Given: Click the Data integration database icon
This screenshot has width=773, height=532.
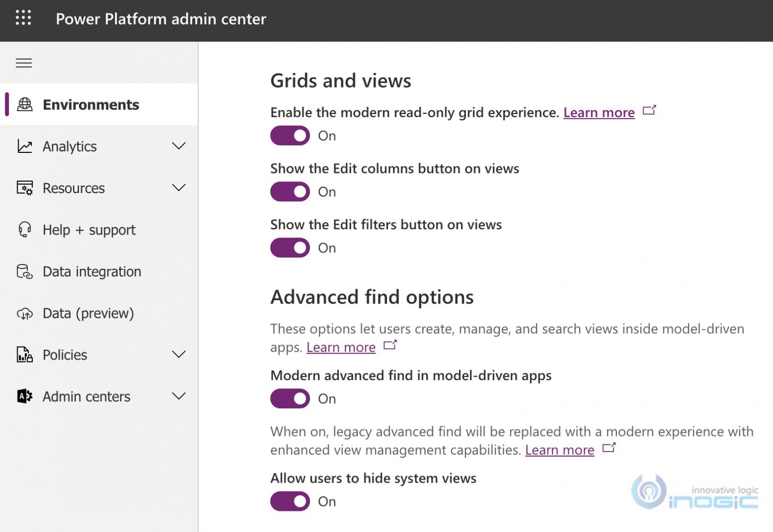Looking at the screenshot, I should click(24, 272).
